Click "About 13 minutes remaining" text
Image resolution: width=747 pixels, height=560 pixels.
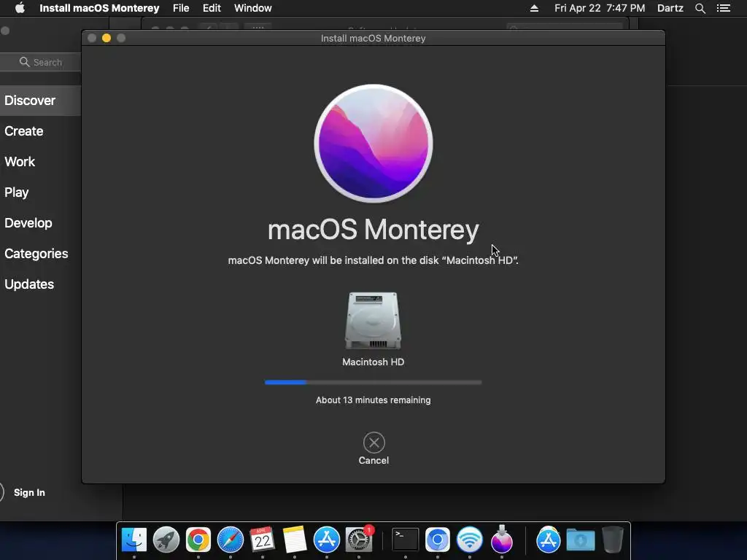click(373, 400)
